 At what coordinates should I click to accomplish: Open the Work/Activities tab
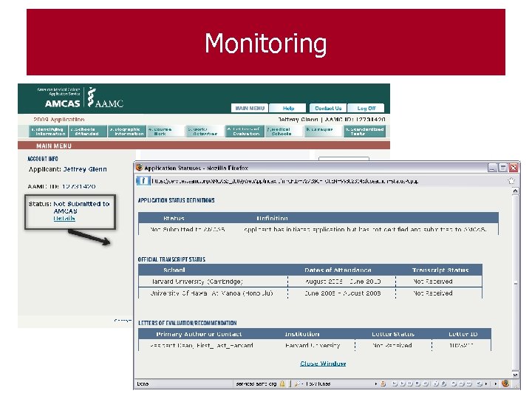(x=205, y=132)
